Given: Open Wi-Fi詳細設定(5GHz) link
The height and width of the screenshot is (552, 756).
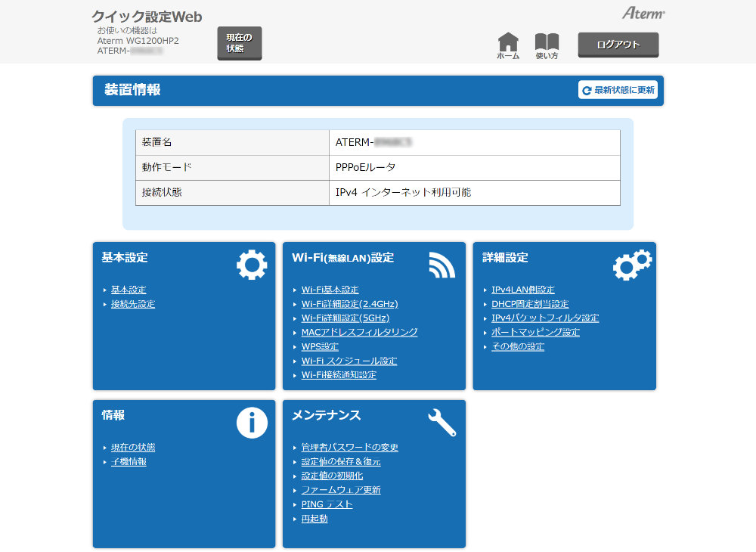Looking at the screenshot, I should coord(345,318).
